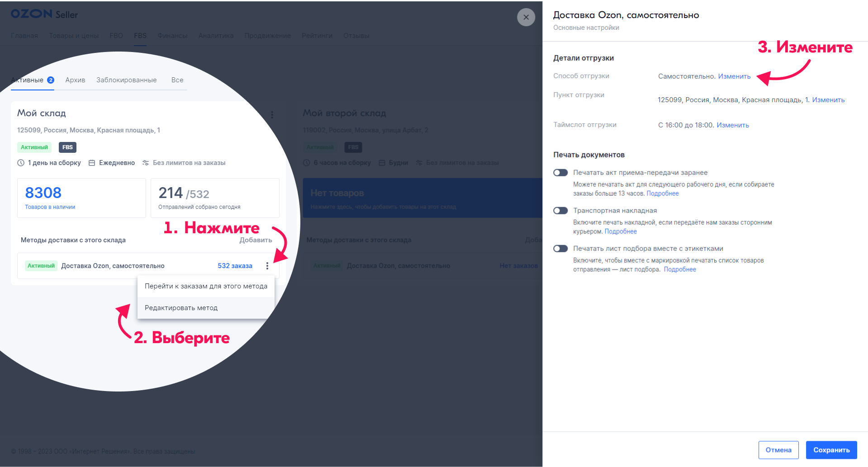Open the Заблокированные tab

[126, 80]
